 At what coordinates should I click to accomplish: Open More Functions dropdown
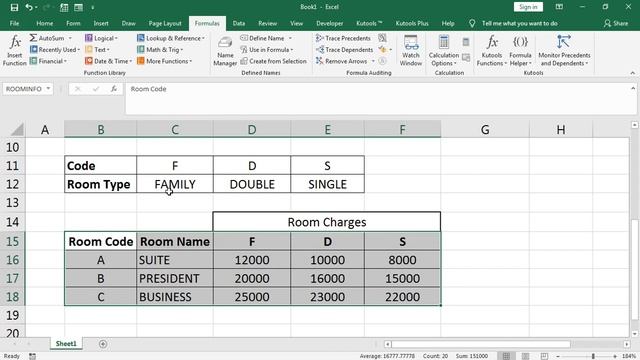click(164, 61)
